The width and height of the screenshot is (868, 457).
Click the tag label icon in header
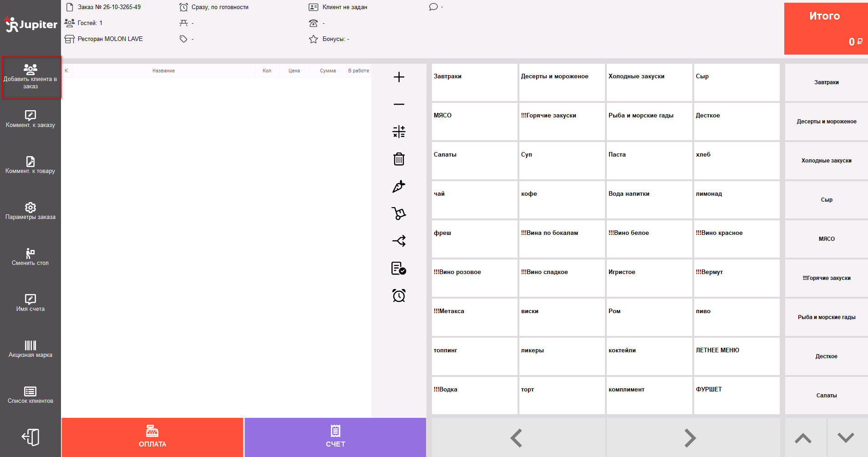tap(183, 39)
